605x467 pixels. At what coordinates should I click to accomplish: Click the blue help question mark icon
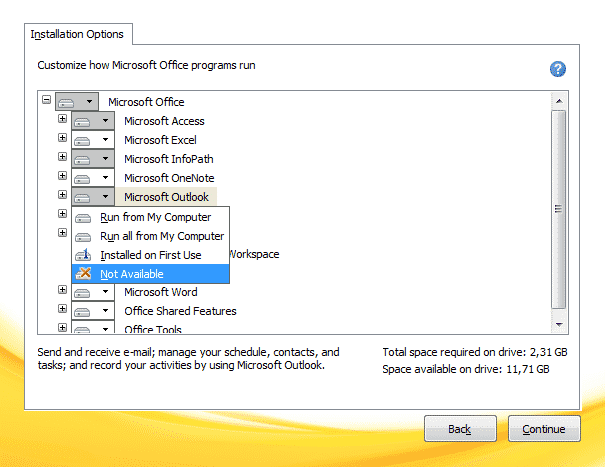[558, 69]
